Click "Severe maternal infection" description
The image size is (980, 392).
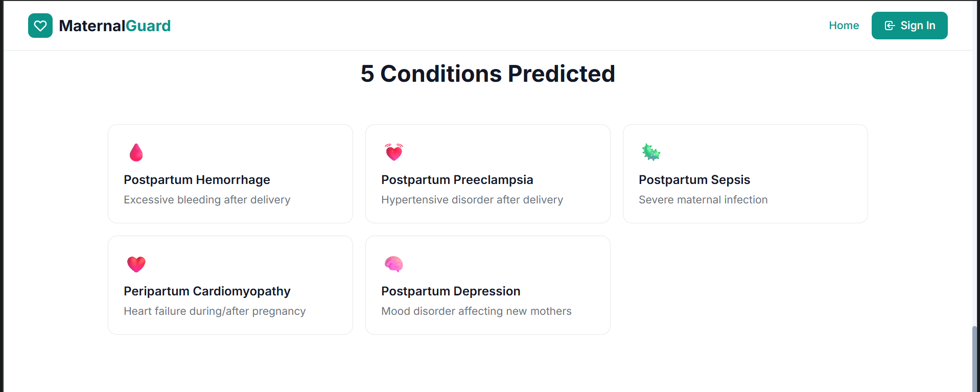coord(703,200)
